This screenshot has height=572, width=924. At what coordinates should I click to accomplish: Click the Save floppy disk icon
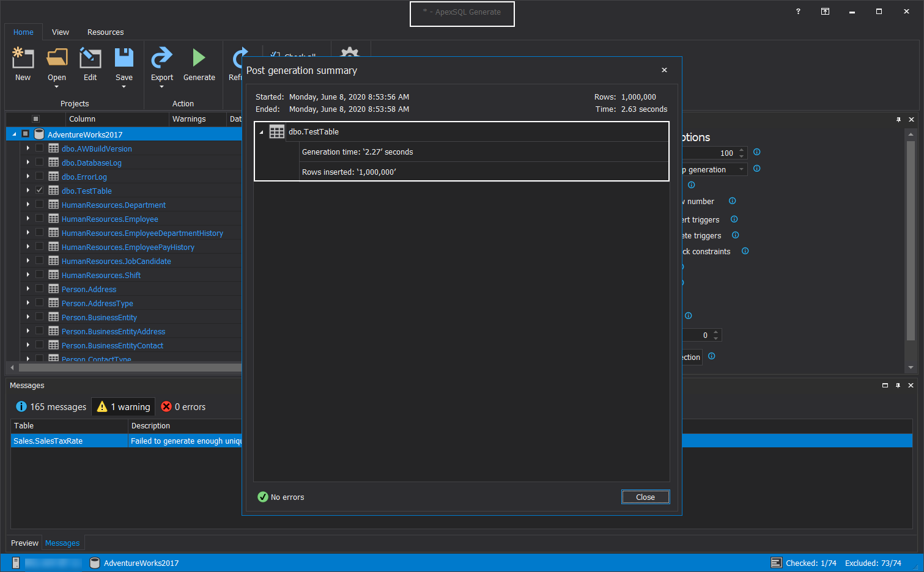pyautogui.click(x=124, y=58)
